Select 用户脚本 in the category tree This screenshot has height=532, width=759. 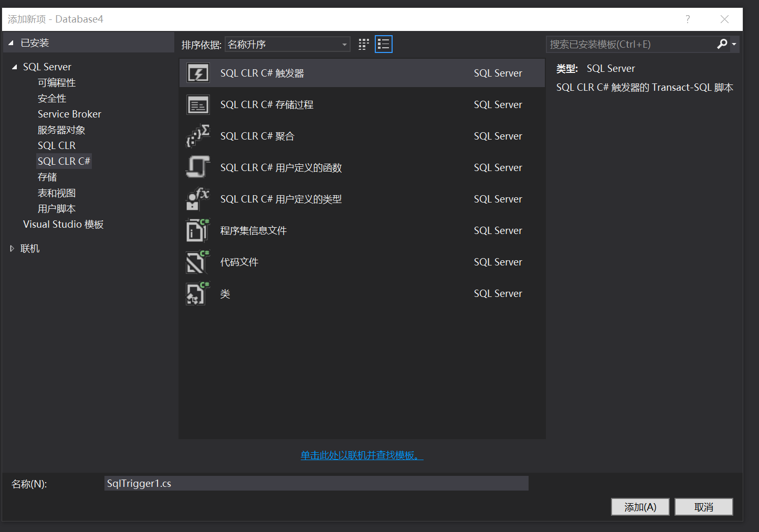point(57,209)
